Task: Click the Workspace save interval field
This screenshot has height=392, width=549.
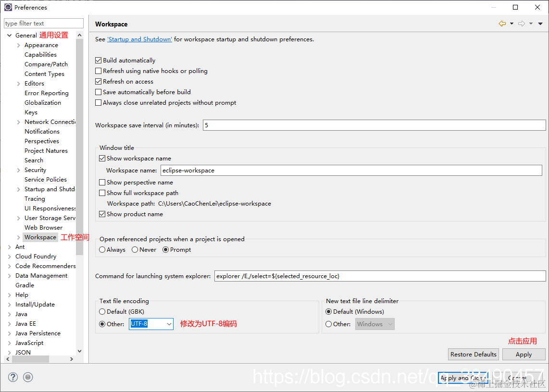Action: [x=374, y=125]
